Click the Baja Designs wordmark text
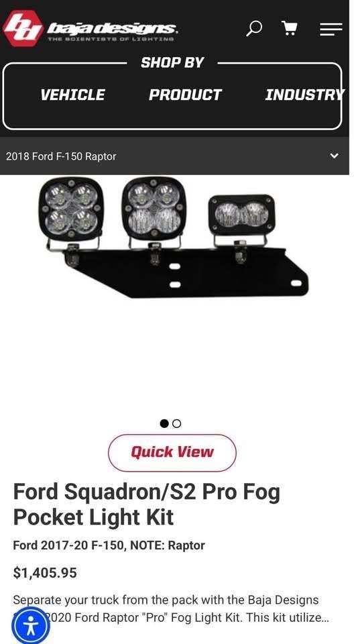Image resolution: width=354 pixels, height=644 pixels. coord(112,29)
